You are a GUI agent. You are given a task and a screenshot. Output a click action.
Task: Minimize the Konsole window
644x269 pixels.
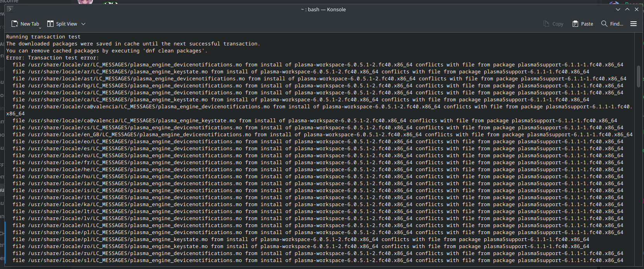(618, 9)
